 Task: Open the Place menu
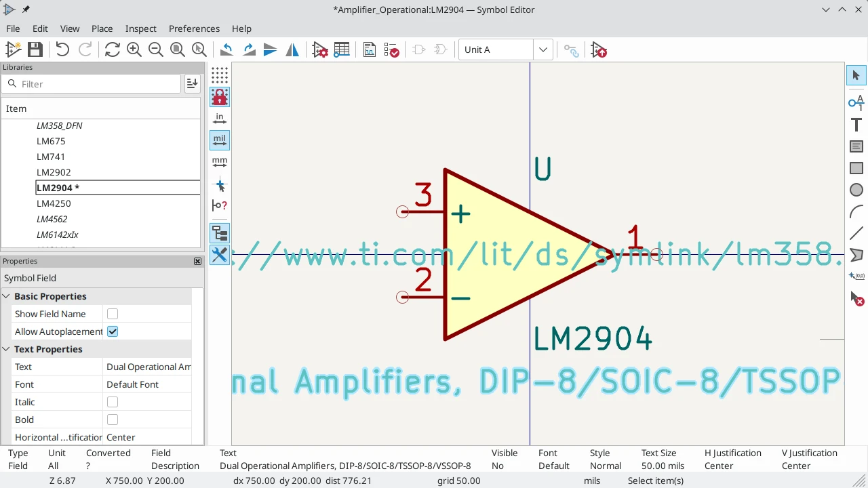(102, 28)
